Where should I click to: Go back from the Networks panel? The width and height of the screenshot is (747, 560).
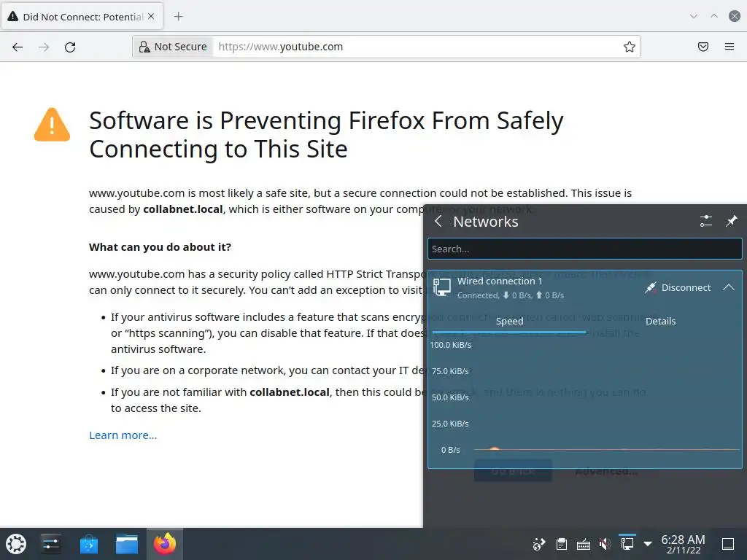pos(438,221)
